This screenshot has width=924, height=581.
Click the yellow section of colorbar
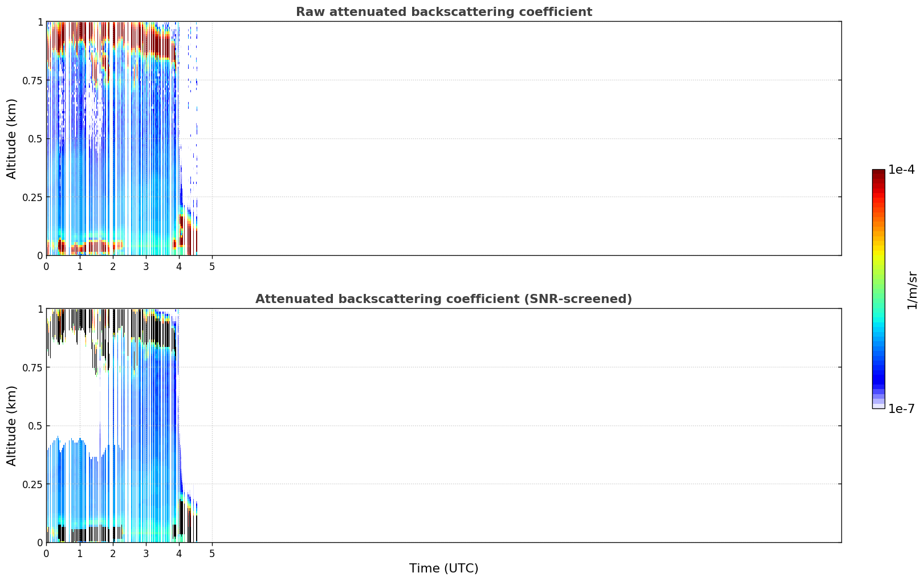pyautogui.click(x=878, y=253)
